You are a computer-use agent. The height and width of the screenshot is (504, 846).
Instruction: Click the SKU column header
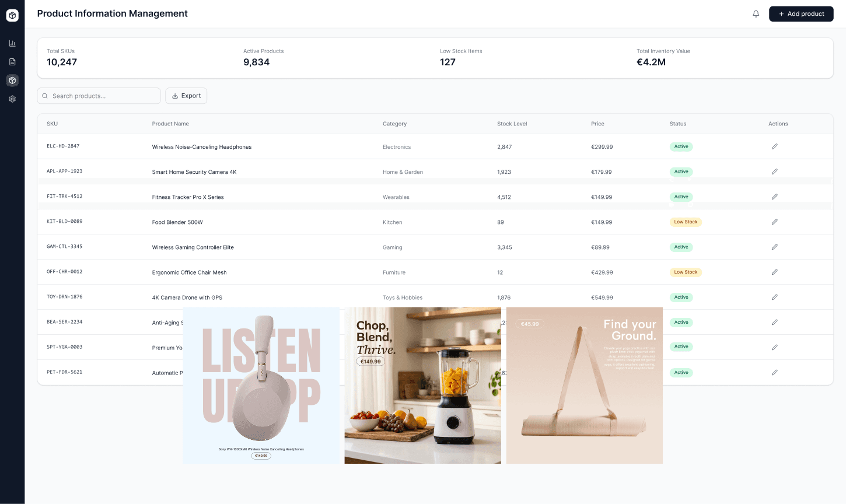(x=53, y=124)
